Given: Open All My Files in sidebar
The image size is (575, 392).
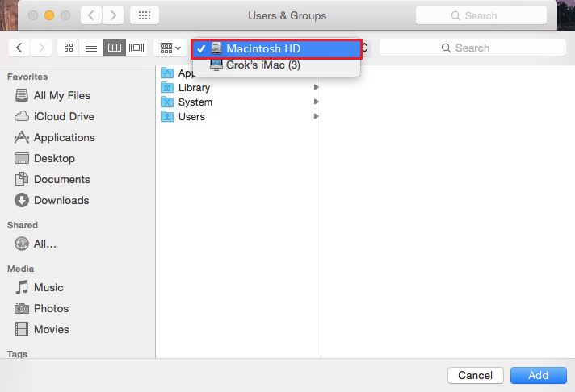Looking at the screenshot, I should click(x=52, y=96).
